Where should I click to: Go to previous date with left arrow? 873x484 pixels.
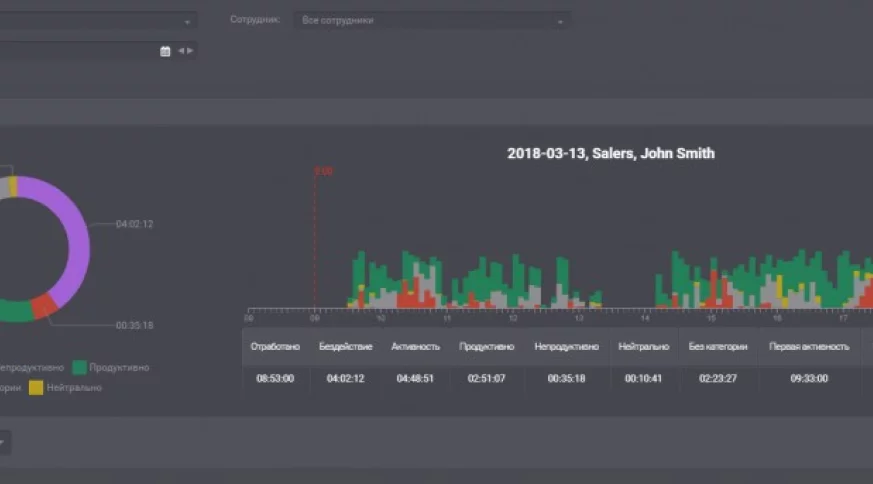point(181,51)
